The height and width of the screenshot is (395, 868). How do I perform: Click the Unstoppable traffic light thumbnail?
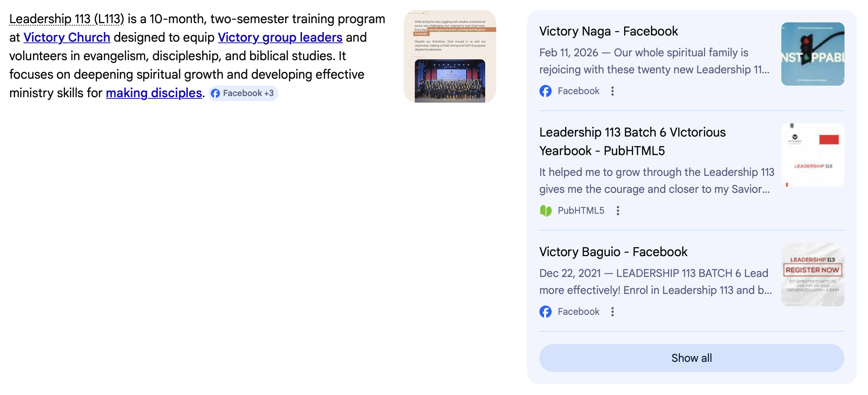813,54
